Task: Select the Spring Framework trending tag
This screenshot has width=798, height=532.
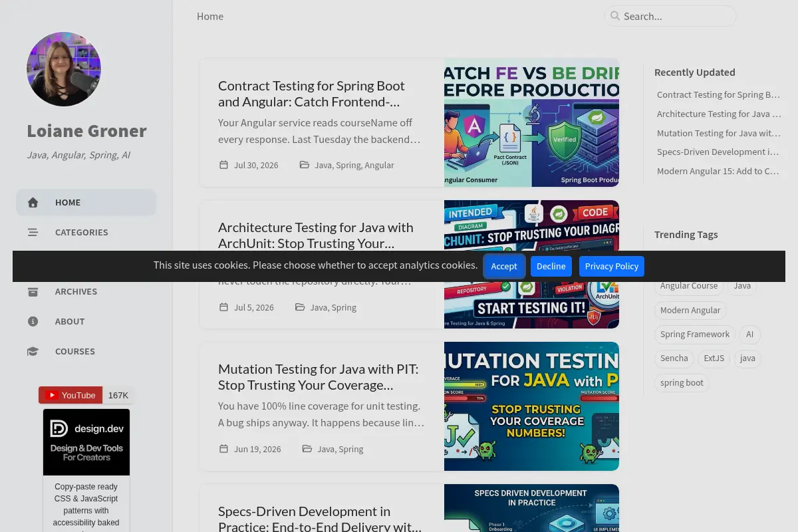Action: (x=695, y=334)
